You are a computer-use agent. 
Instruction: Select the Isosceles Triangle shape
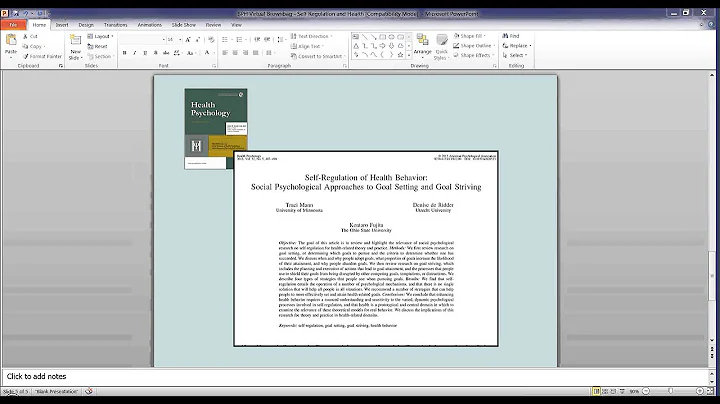[356, 46]
